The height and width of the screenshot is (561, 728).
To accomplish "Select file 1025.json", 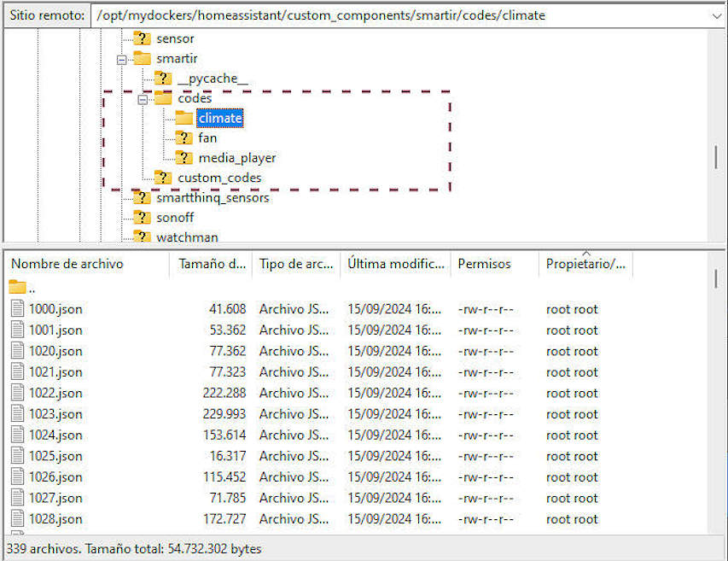I will 55,456.
